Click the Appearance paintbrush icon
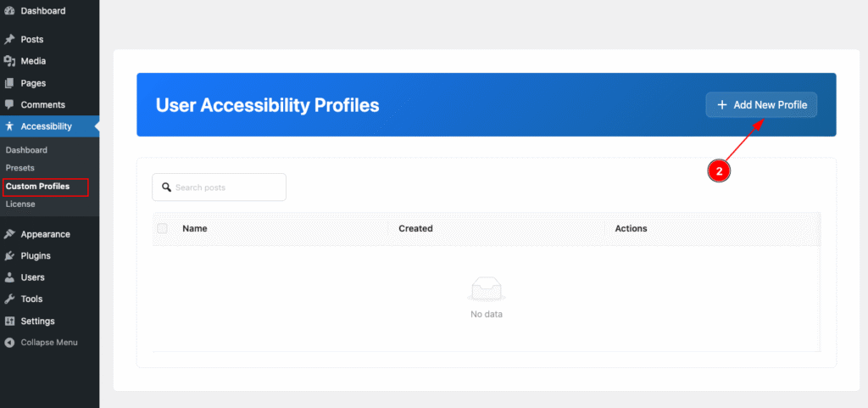 (x=9, y=234)
